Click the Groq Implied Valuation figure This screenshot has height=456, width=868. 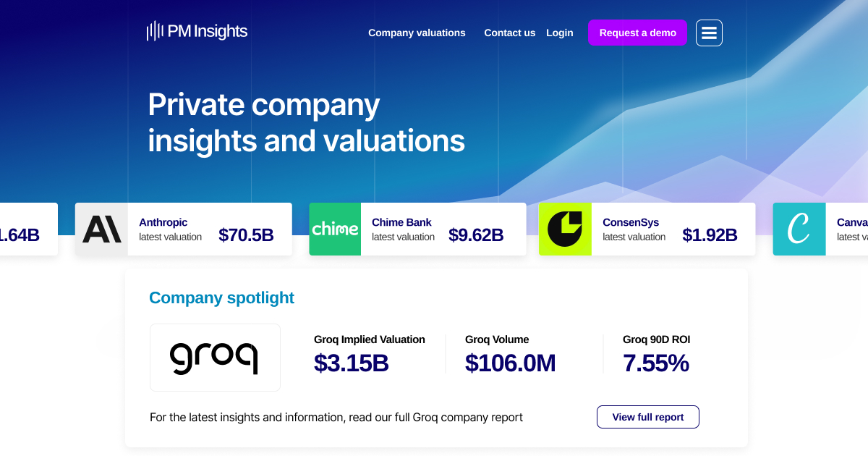351,363
